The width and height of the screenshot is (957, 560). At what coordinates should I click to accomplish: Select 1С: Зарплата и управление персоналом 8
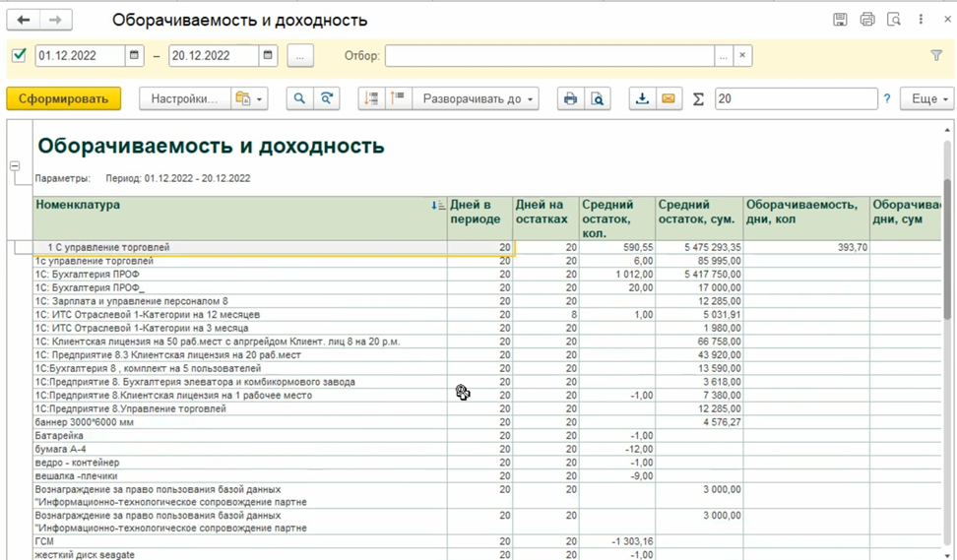point(240,301)
